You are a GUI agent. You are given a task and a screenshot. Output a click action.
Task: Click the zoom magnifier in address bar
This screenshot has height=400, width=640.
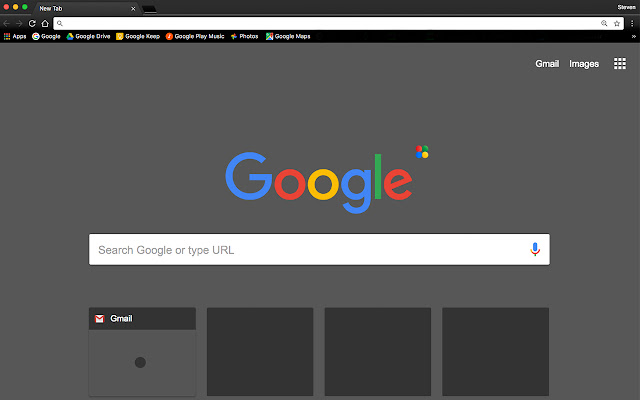(604, 23)
